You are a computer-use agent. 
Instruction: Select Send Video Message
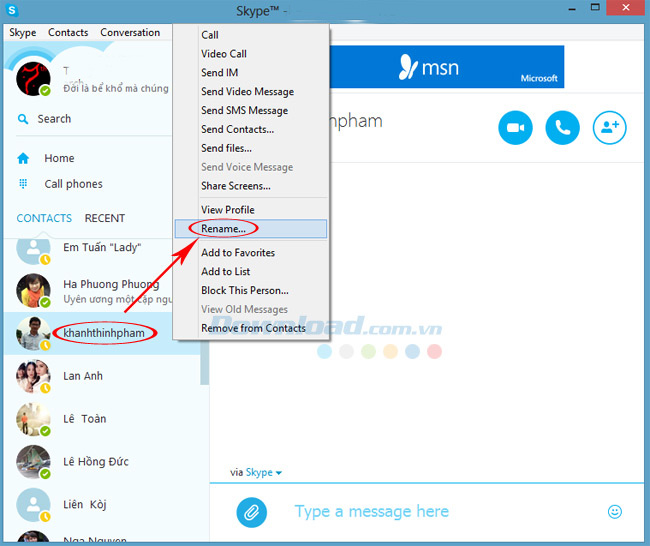(x=251, y=92)
